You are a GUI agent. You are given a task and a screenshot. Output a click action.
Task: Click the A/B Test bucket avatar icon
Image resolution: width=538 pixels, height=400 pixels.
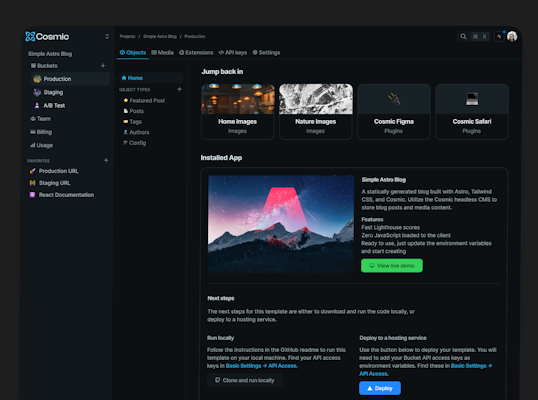point(37,105)
